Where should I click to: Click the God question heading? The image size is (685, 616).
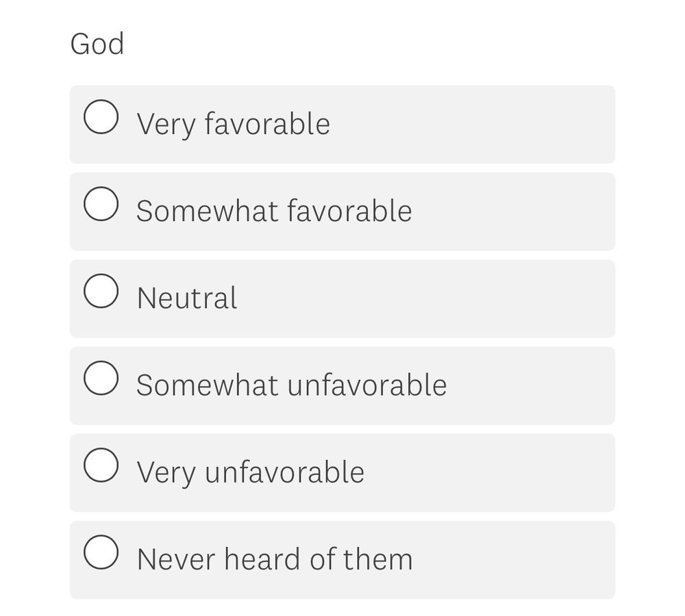click(97, 43)
